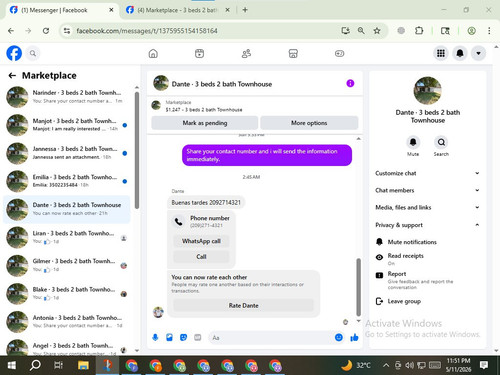This screenshot has width=500, height=375.
Task: Collapse Privacy & support section
Action: [427, 225]
